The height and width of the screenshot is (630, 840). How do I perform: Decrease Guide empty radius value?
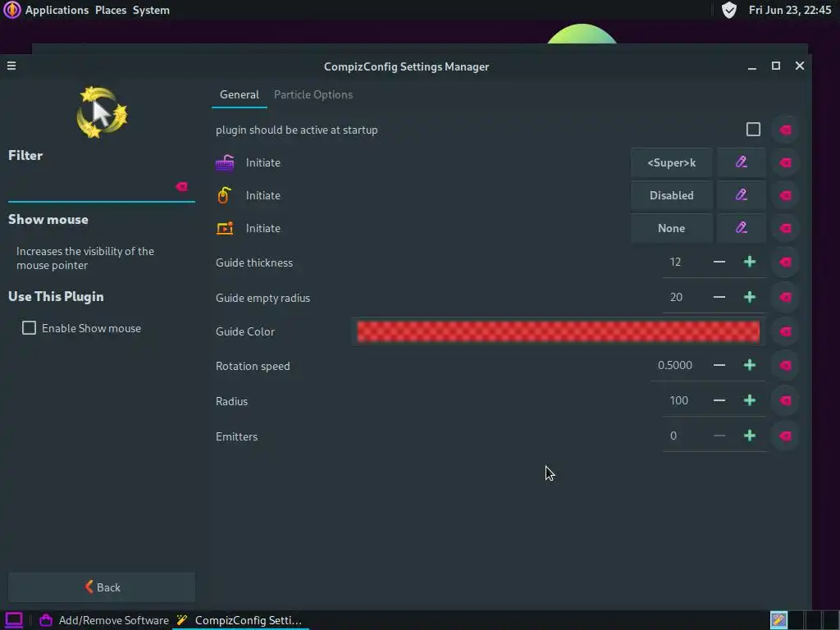pos(719,297)
